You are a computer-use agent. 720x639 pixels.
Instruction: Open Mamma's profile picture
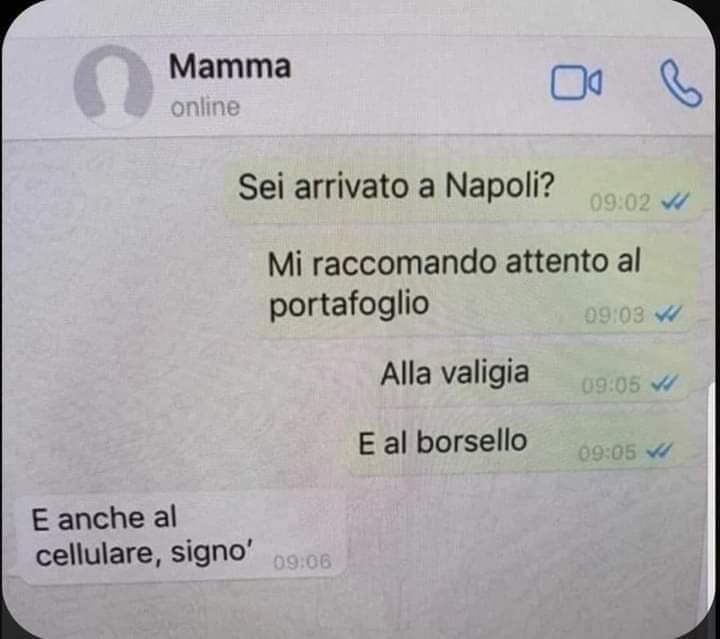click(113, 86)
